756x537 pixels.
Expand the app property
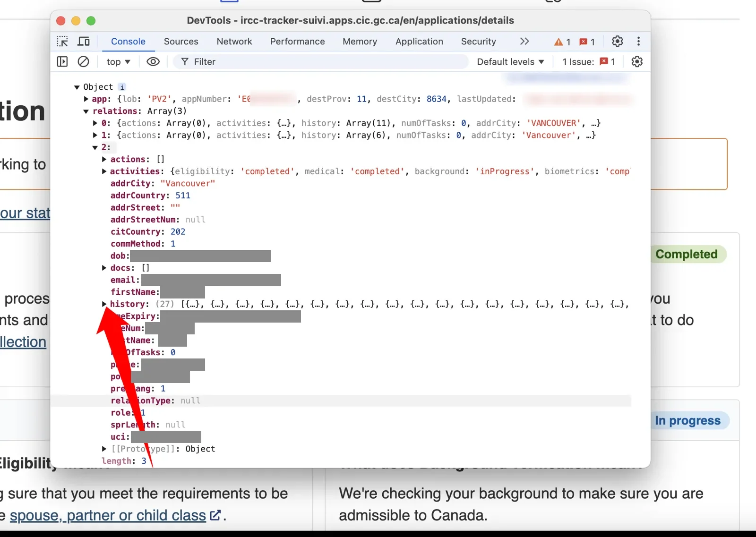tap(86, 99)
